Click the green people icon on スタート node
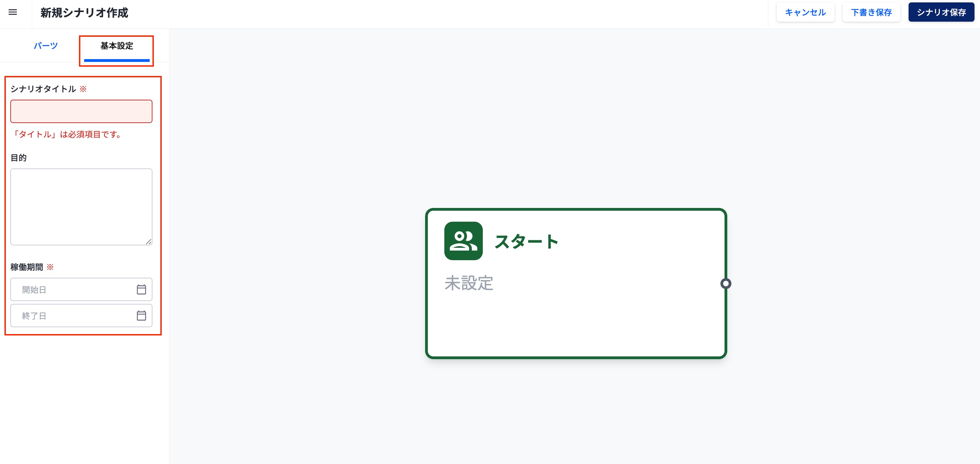 pyautogui.click(x=463, y=241)
